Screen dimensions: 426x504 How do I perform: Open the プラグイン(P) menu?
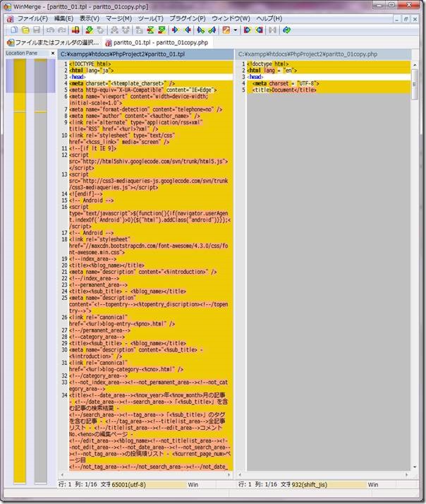click(x=188, y=18)
